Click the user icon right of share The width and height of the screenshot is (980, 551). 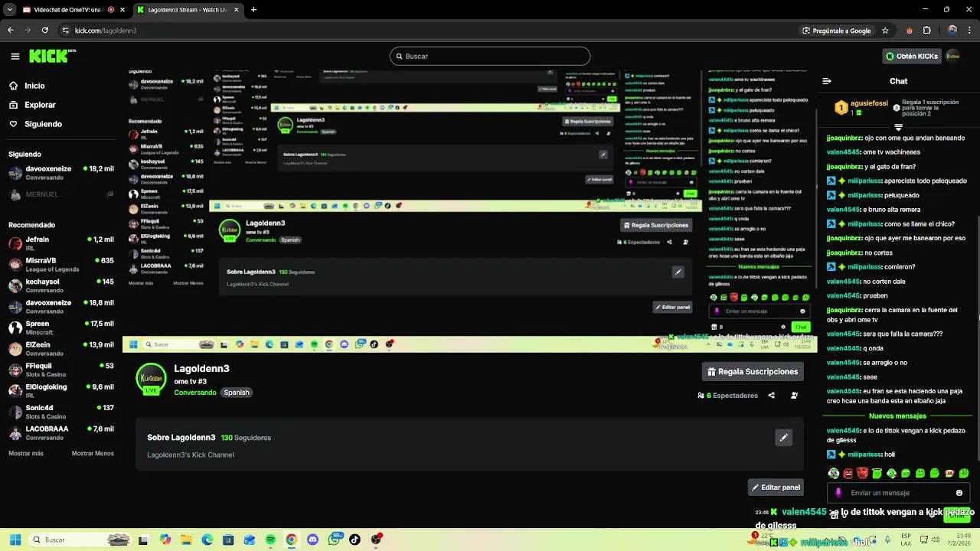[794, 396]
